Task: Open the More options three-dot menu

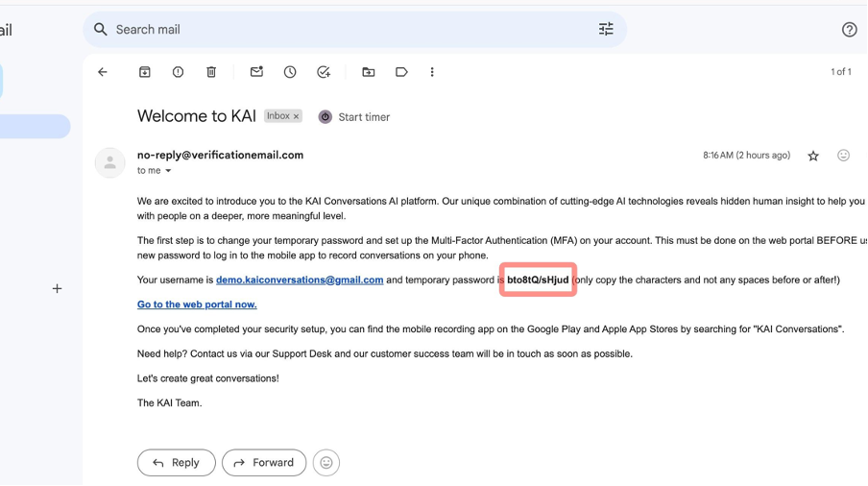Action: pos(432,72)
